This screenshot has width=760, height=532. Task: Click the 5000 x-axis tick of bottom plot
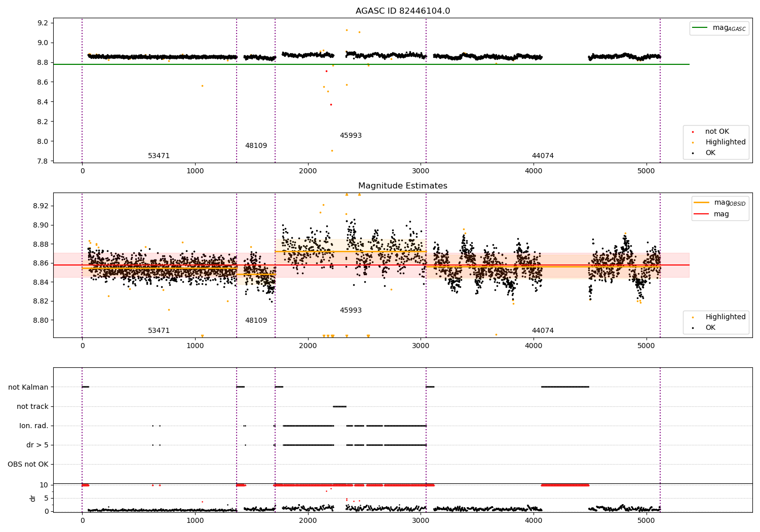tap(647, 521)
